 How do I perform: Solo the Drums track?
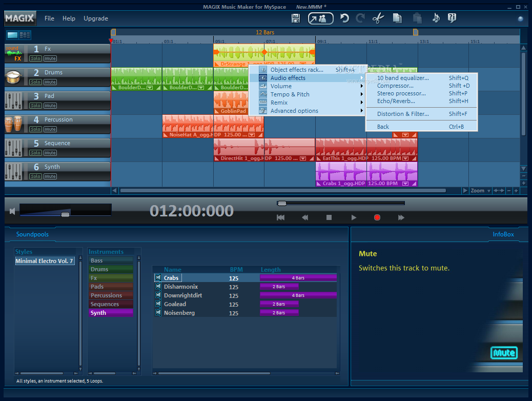point(35,82)
